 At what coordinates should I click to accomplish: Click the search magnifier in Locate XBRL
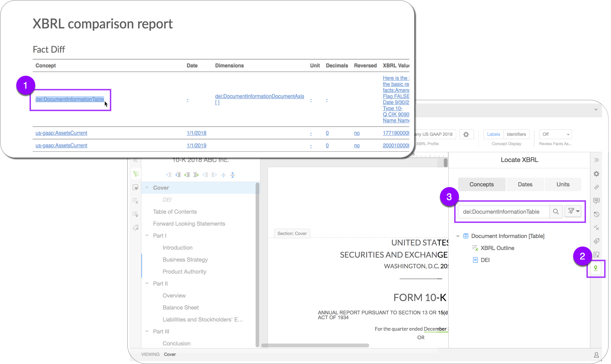tap(556, 212)
